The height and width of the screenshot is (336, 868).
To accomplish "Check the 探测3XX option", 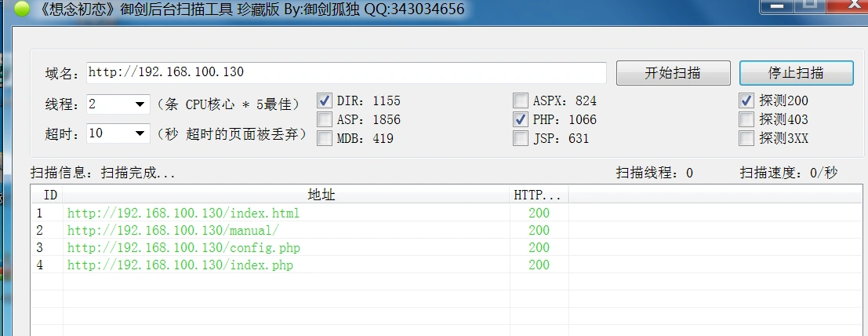I will pos(746,138).
